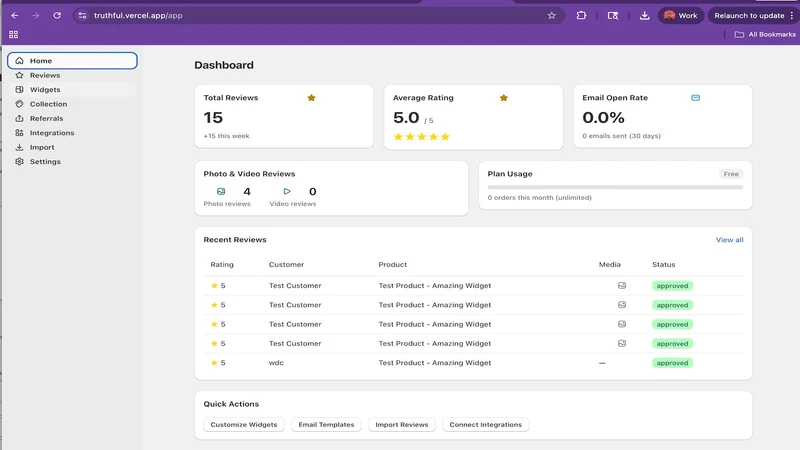Click media image icon in third review row

(622, 324)
